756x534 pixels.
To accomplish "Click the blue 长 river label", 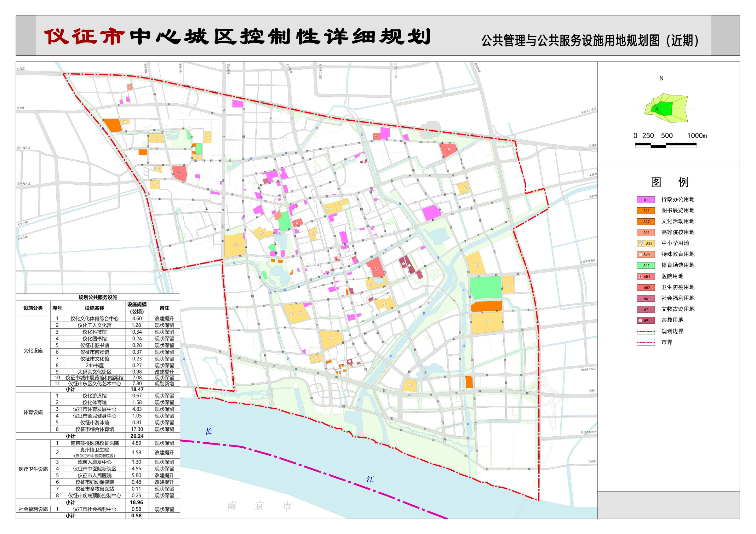I will [209, 431].
